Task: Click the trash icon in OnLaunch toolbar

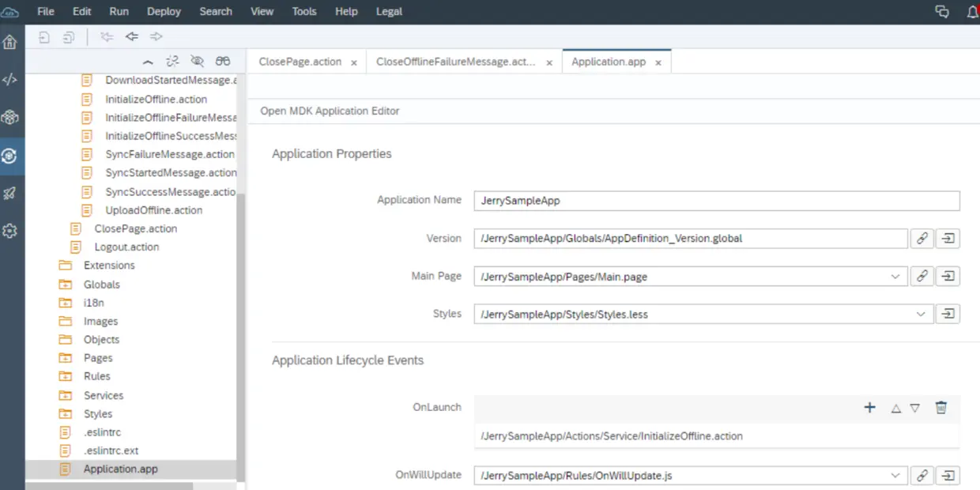Action: [940, 408]
